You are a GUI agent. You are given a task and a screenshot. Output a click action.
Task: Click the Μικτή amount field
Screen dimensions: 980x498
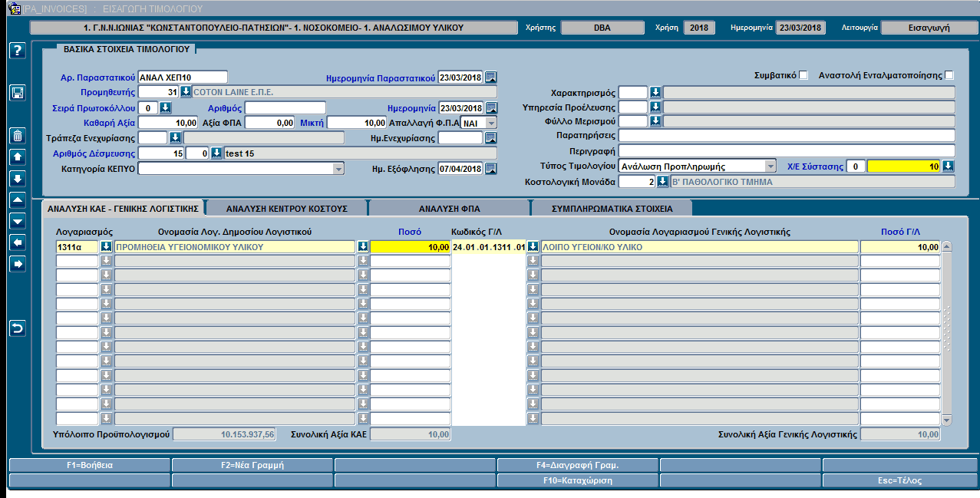tap(357, 123)
